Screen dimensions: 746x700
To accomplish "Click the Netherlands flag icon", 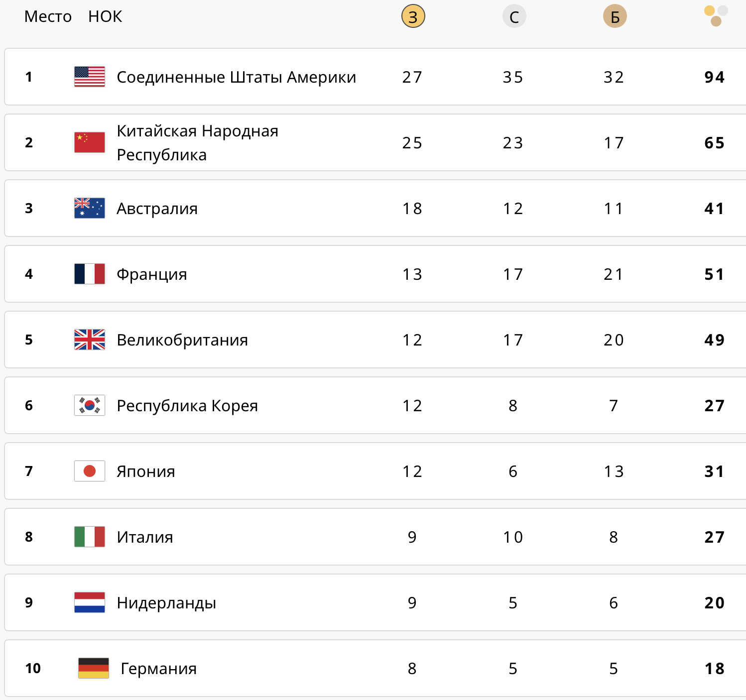I will [90, 602].
